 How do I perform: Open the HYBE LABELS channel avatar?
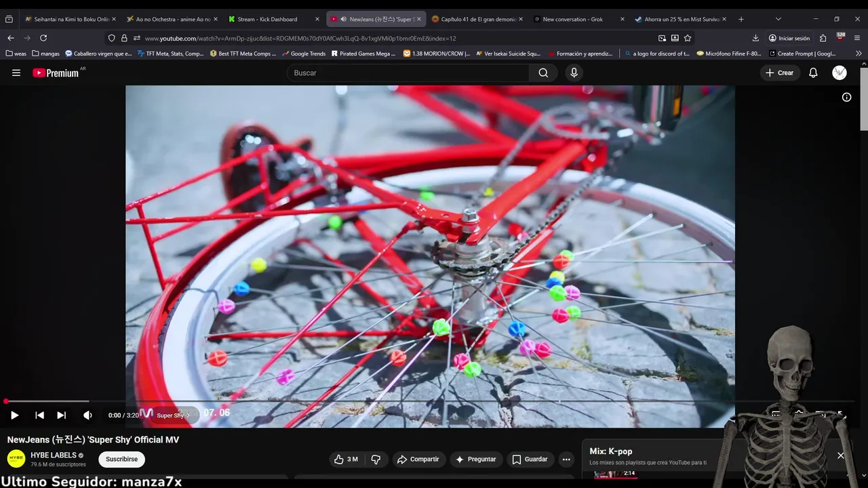point(16,459)
